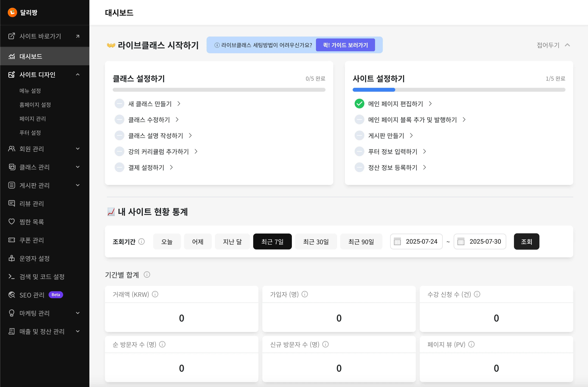Click the 퀵! 가이드 보러가기 button
The width and height of the screenshot is (588, 387).
(x=345, y=45)
